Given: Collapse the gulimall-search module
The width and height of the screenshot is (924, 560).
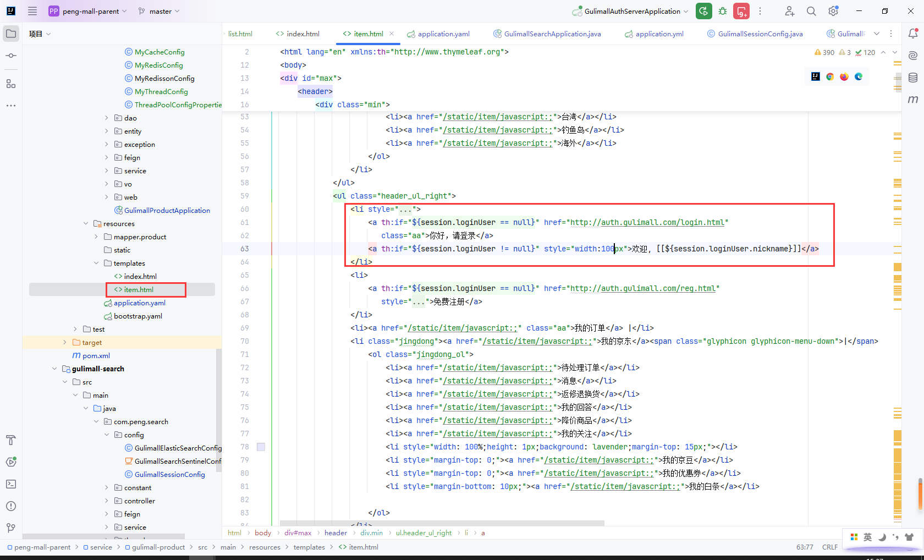Looking at the screenshot, I should click(54, 369).
